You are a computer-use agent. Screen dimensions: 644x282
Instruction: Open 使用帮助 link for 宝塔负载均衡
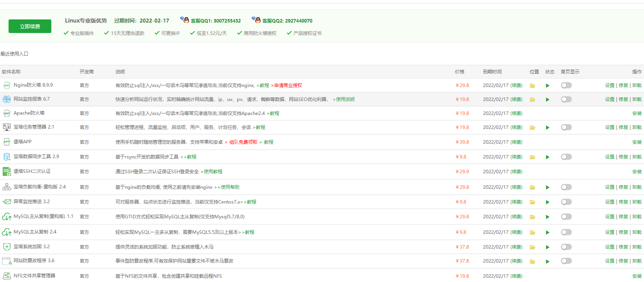point(230,187)
